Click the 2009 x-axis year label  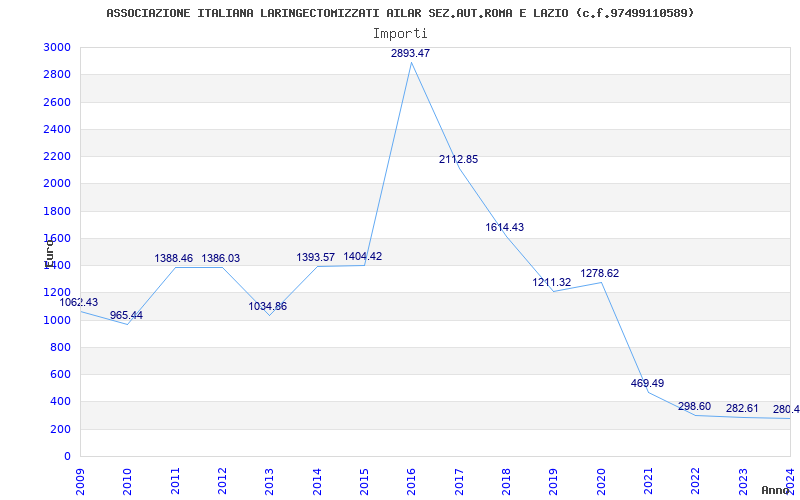pos(80,481)
